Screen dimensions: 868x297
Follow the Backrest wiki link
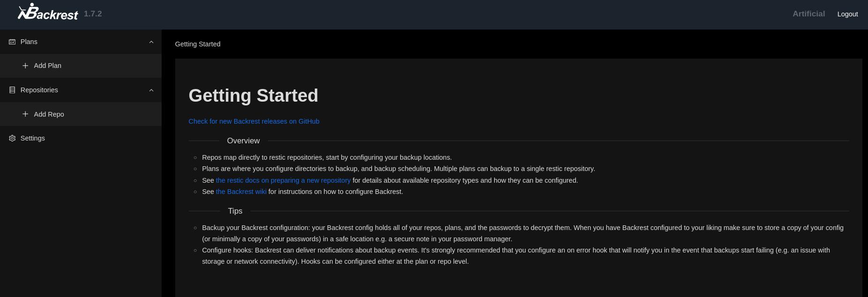pos(241,192)
